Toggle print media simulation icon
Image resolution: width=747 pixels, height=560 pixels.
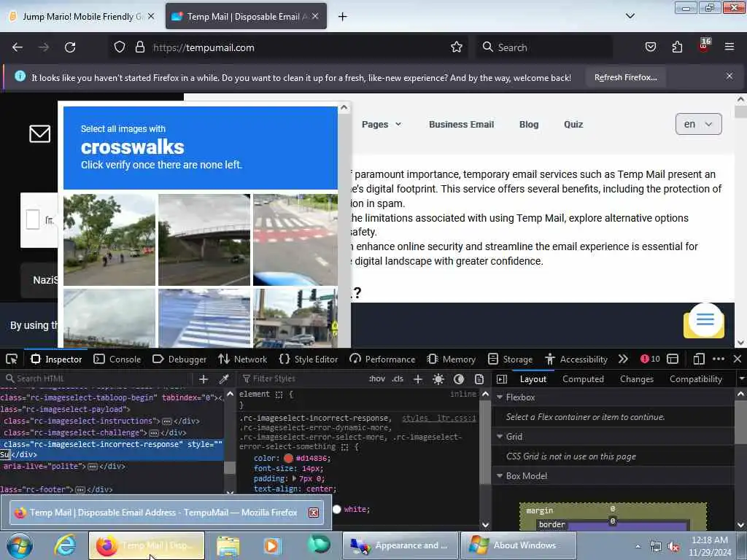coord(479,379)
